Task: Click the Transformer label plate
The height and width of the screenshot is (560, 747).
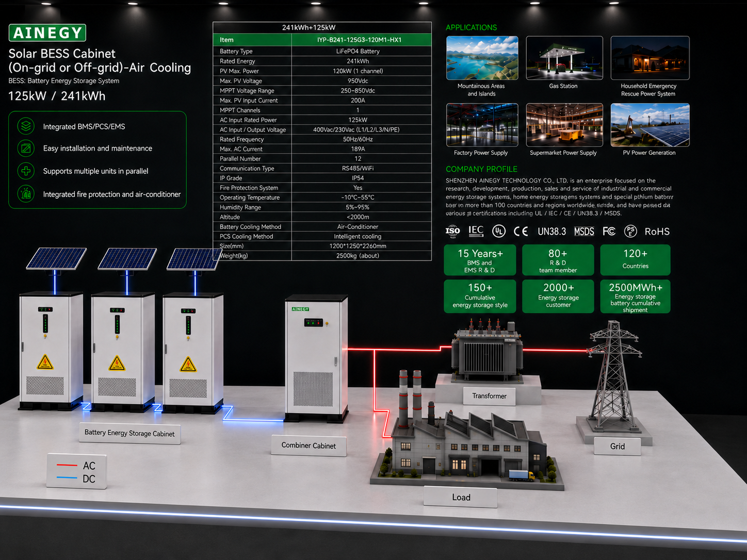Action: pos(489,396)
